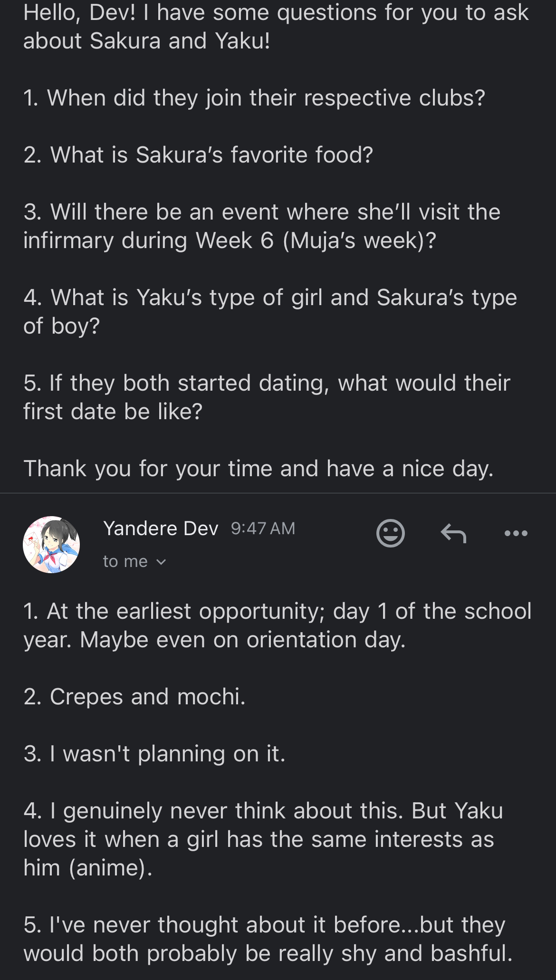Click the infirmary Week 6 question
Image resolution: width=556 pixels, height=980 pixels.
[x=261, y=226]
